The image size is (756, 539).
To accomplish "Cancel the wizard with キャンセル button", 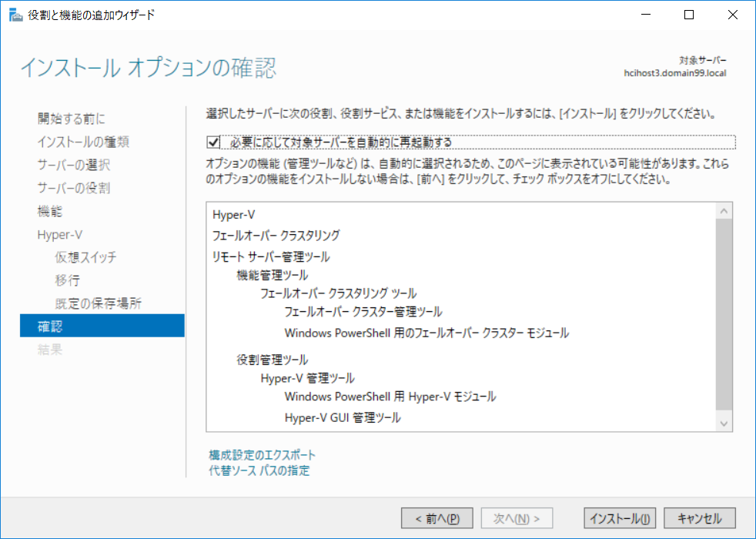I will pos(700,518).
